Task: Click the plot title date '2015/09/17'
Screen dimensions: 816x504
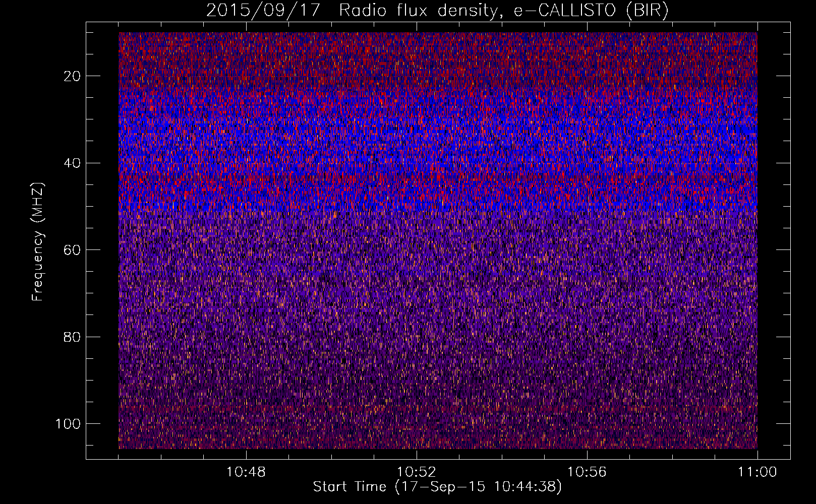Action: pos(263,11)
